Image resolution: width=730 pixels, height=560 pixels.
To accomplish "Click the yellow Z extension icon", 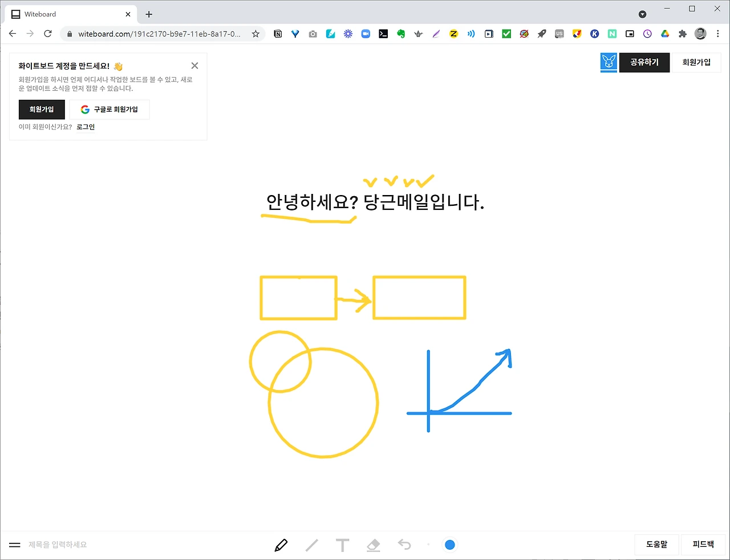I will pyautogui.click(x=453, y=34).
